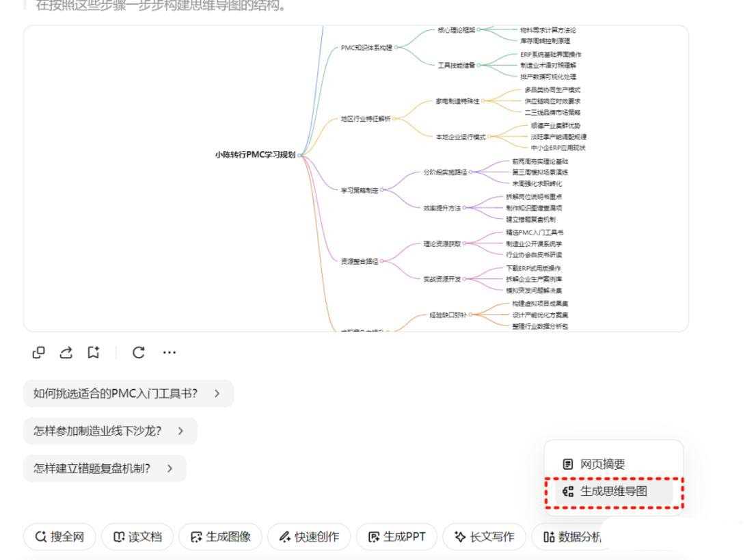Click the leaf node 建立错题复盘机制 in mind map
The height and width of the screenshot is (560, 756).
[x=531, y=219]
